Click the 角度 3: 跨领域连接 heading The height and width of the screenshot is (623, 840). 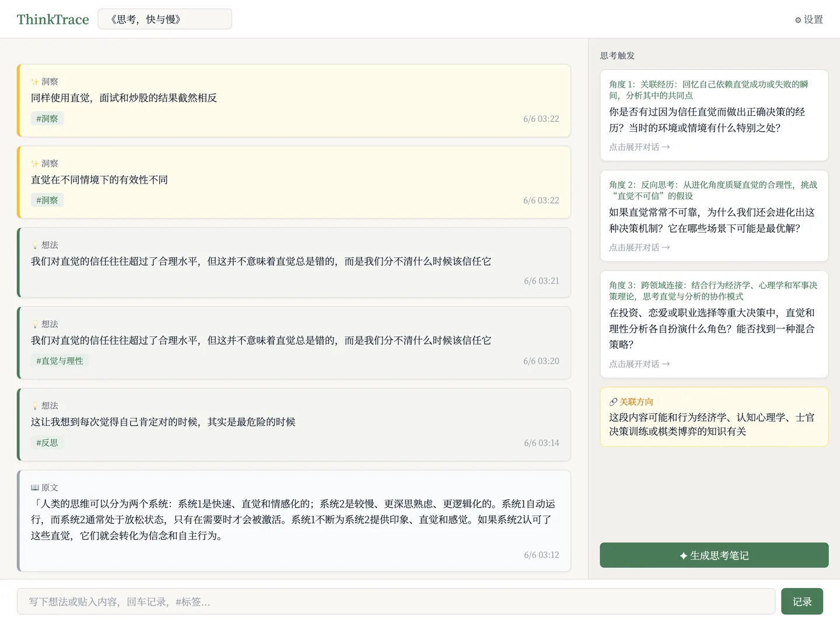[x=713, y=290]
